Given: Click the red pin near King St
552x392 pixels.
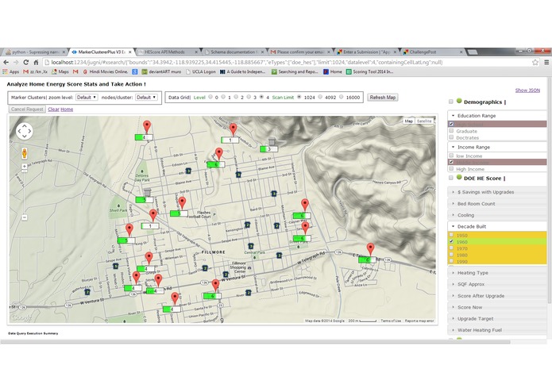Looking at the screenshot, I should (129, 230).
